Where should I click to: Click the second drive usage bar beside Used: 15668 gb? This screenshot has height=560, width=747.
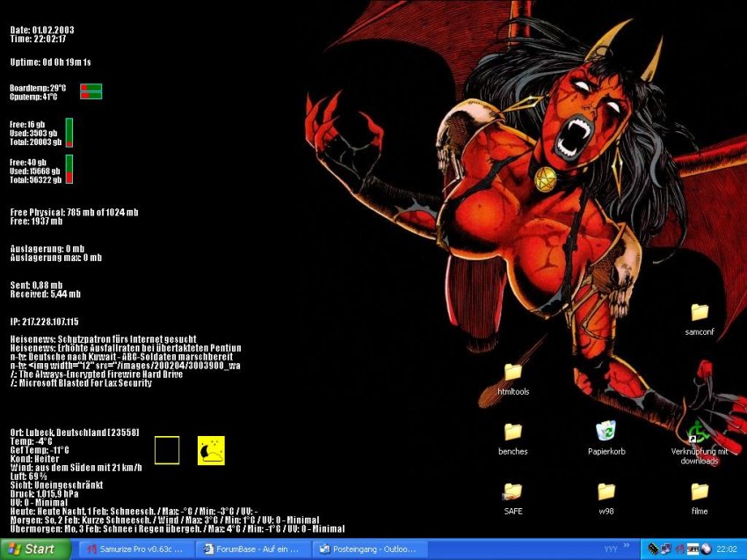[x=69, y=169]
